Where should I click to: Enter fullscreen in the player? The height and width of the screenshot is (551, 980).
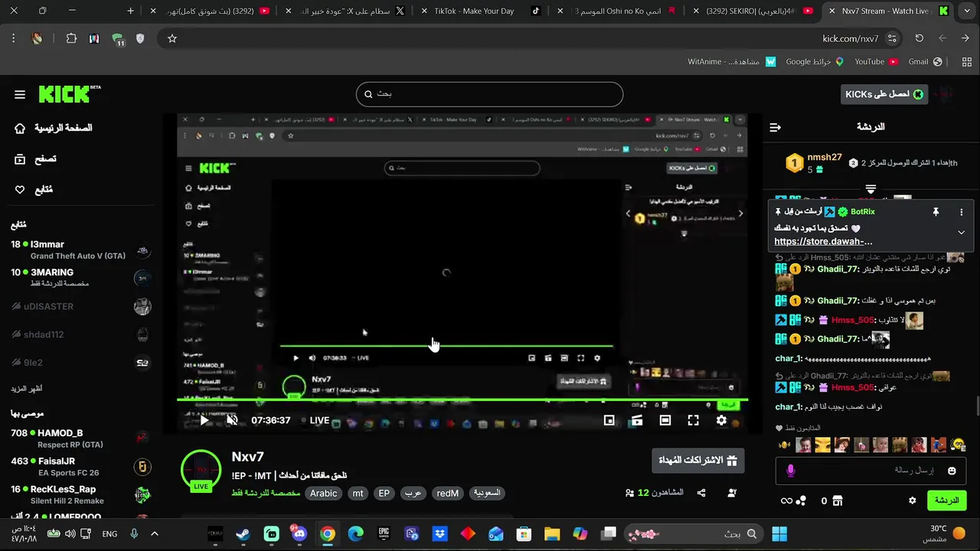pos(693,420)
